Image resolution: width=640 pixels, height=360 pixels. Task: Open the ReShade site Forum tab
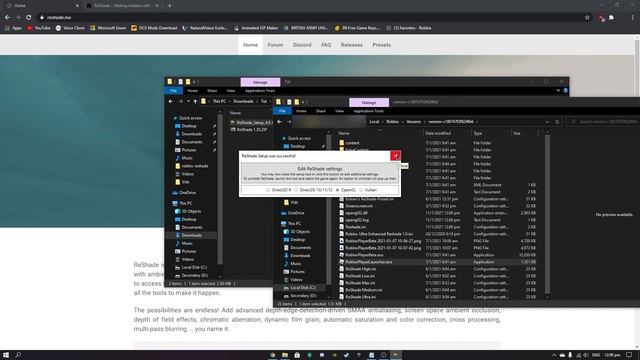tap(275, 45)
